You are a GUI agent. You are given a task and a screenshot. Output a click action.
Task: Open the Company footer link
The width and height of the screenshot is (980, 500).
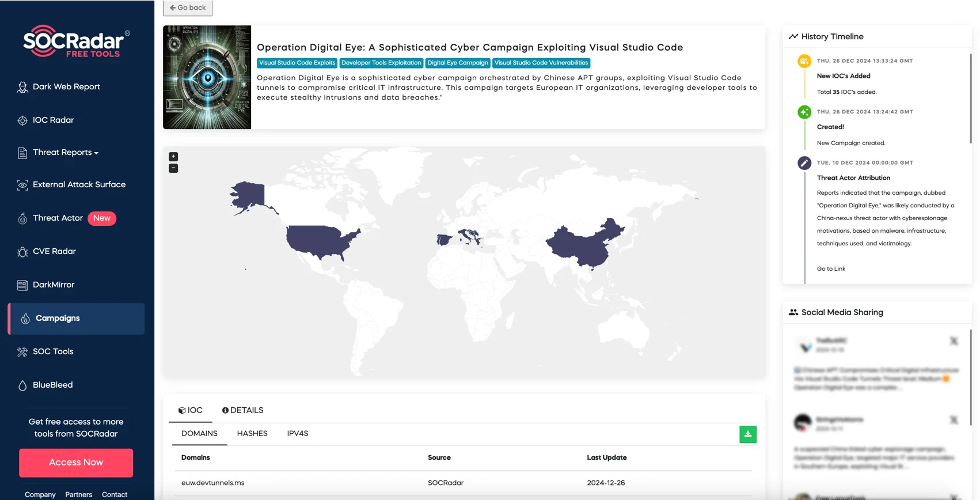pyautogui.click(x=40, y=494)
